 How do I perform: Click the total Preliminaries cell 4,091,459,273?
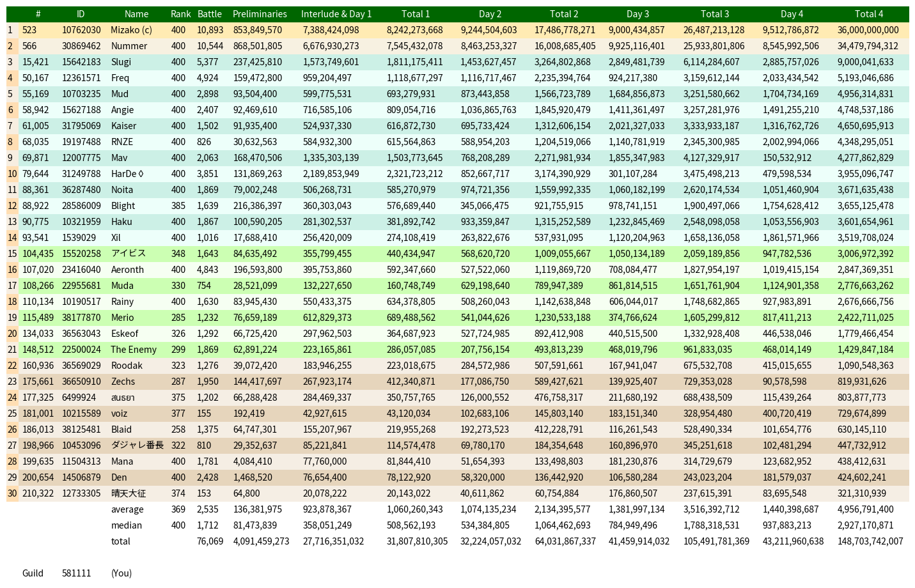coord(261,541)
